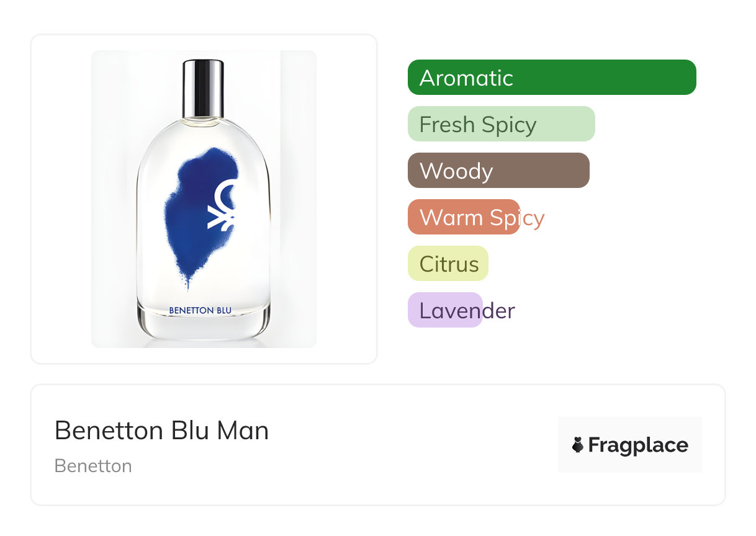Click the silver bottle cap
The image size is (756, 536).
203,87
